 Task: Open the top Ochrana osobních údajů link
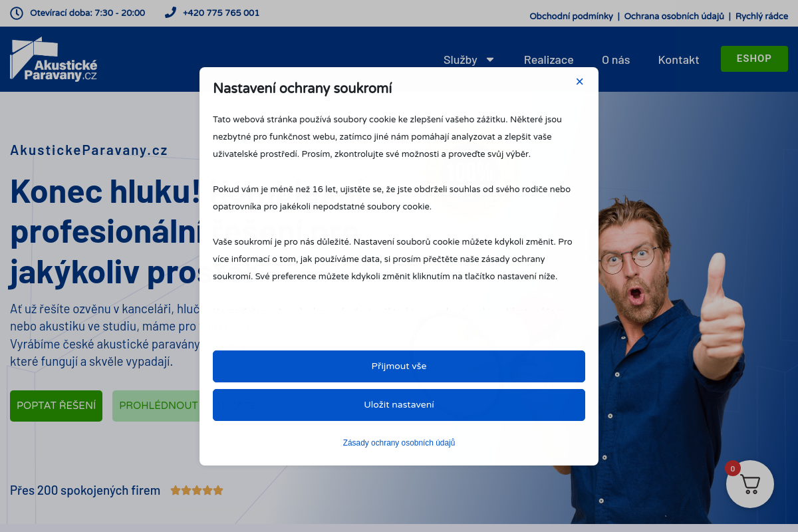(x=674, y=16)
